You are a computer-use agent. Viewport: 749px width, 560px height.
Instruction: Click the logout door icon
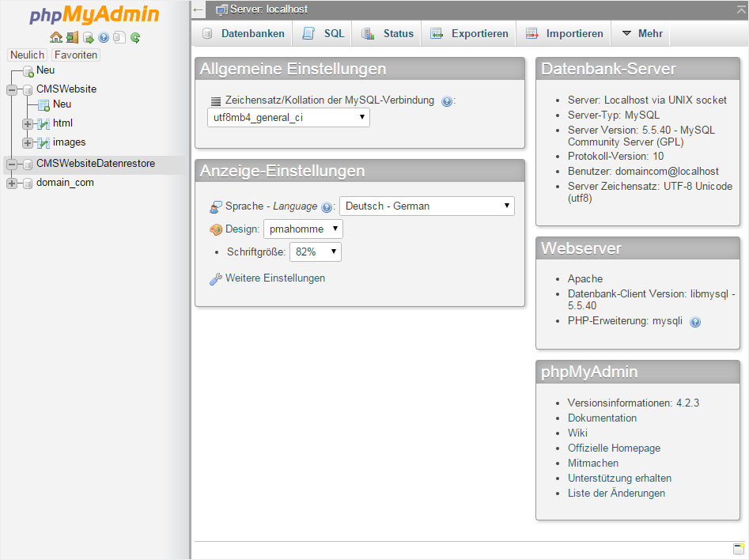coord(72,37)
